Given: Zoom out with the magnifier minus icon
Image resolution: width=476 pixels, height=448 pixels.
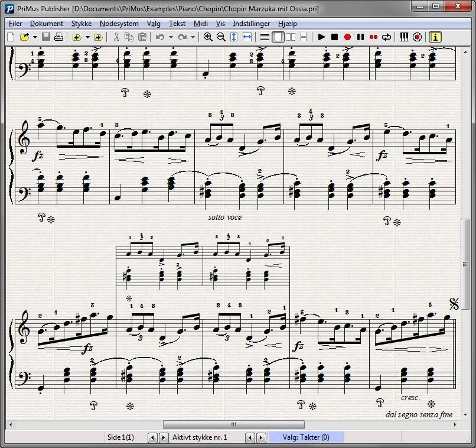Looking at the screenshot, I should (221, 37).
